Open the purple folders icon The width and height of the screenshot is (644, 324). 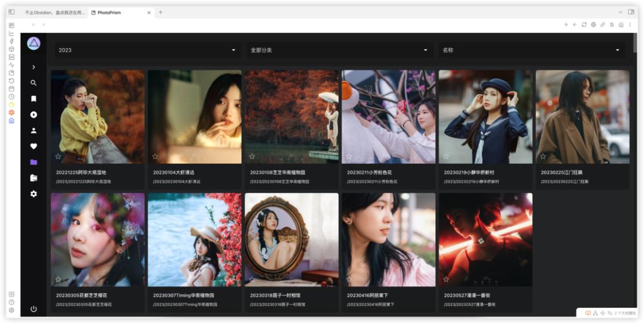(x=33, y=162)
